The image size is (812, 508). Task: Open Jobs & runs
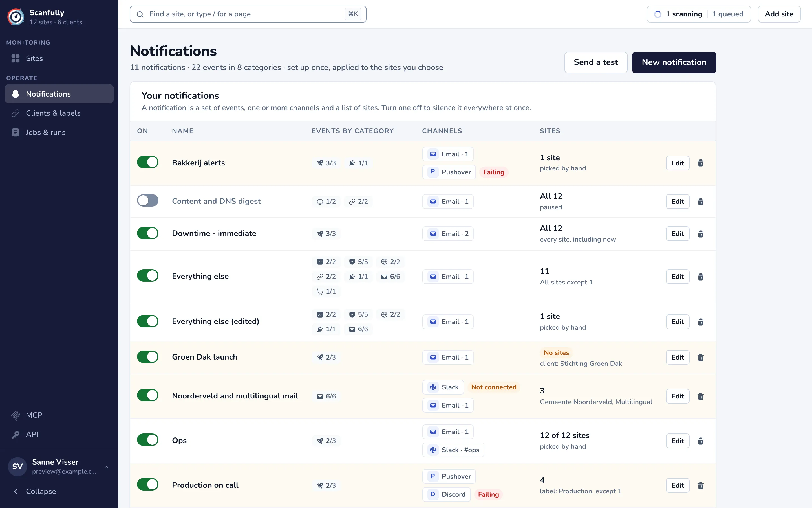pyautogui.click(x=59, y=132)
